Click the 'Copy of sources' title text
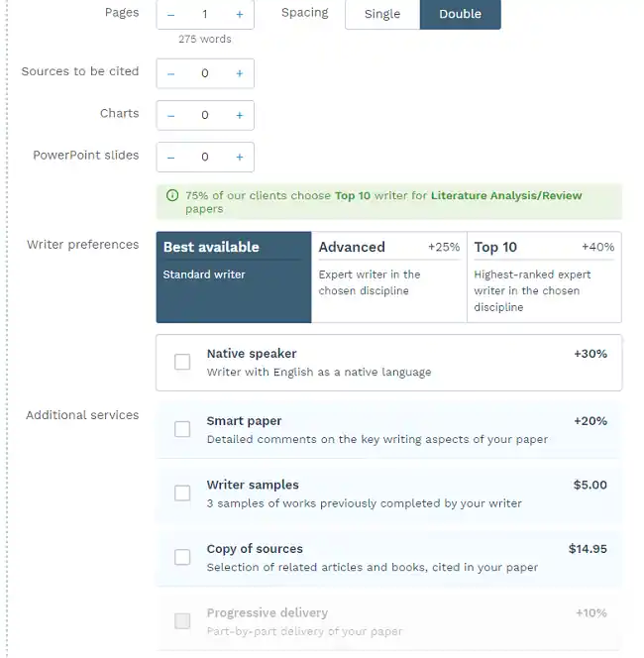 [255, 549]
